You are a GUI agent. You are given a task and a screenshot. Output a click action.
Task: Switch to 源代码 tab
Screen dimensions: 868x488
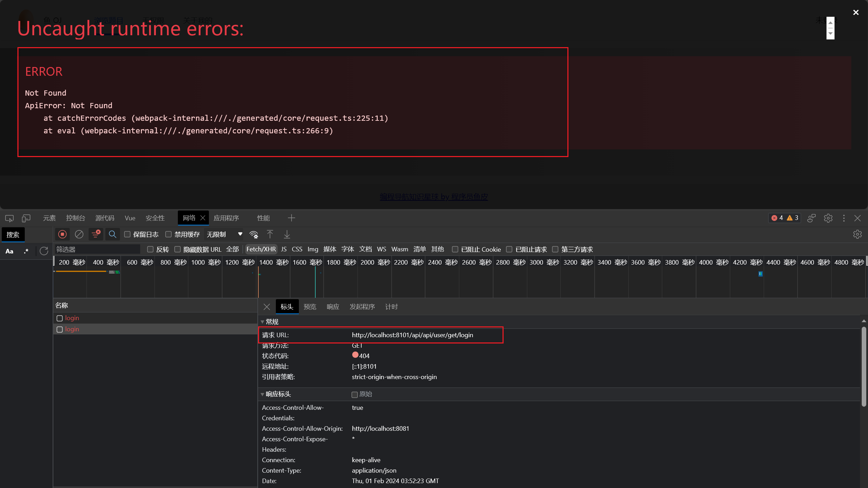click(x=105, y=218)
